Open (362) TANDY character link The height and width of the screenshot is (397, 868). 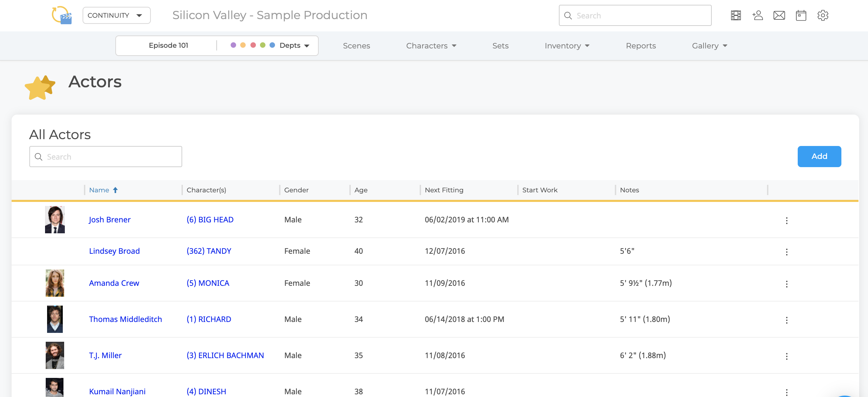click(x=209, y=251)
